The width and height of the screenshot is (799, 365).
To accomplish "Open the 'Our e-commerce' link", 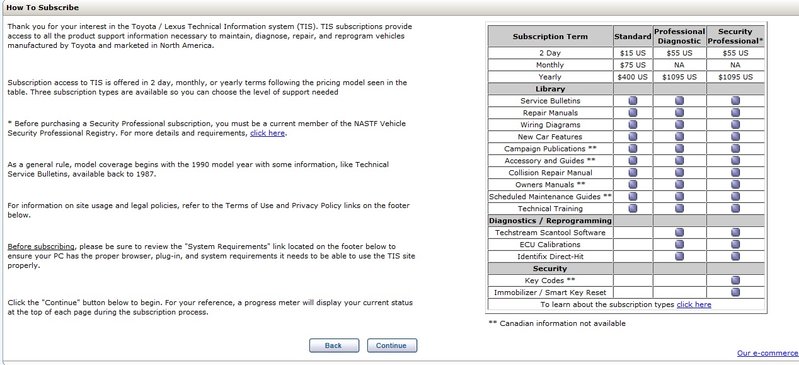I will (768, 353).
